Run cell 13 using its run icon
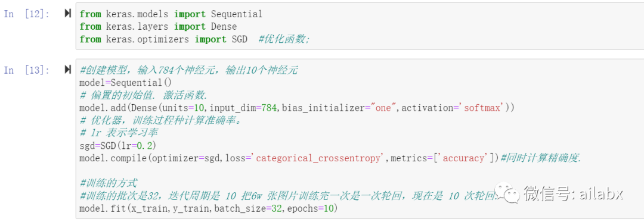644x222 pixels. (68, 70)
